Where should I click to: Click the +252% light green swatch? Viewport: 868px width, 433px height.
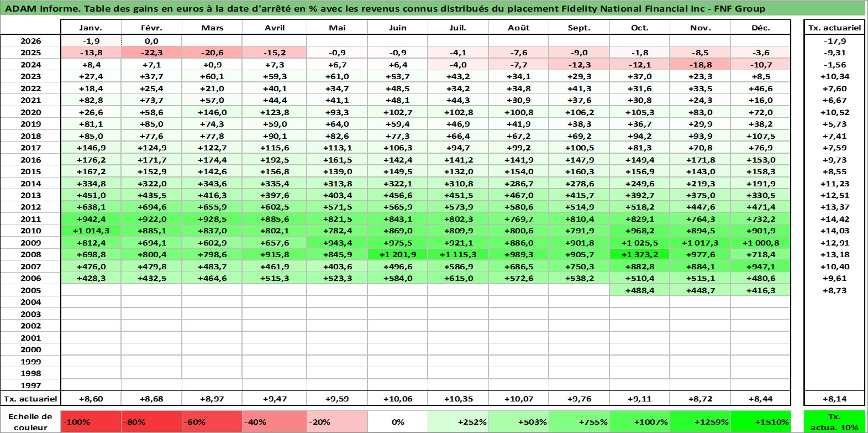point(458,421)
